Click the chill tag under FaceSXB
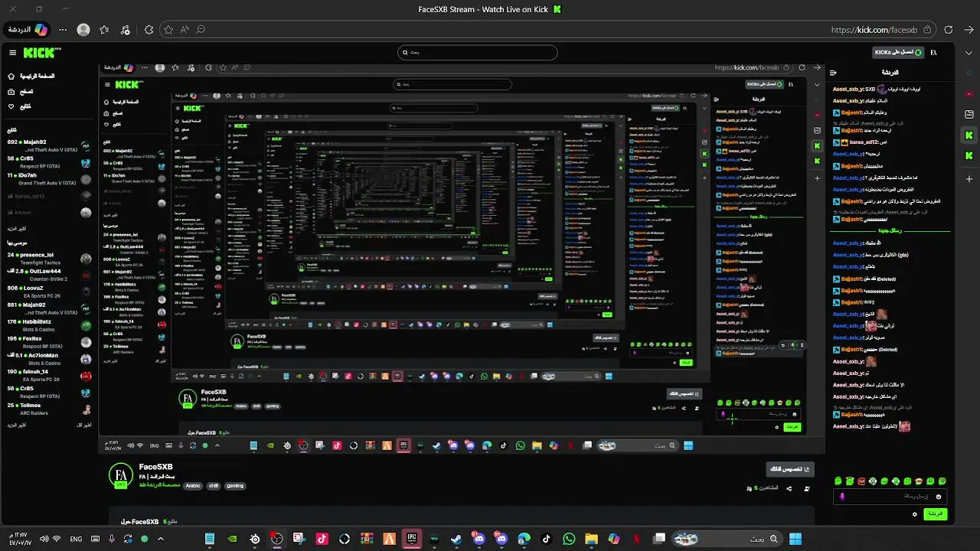The width and height of the screenshot is (980, 551). (x=214, y=485)
